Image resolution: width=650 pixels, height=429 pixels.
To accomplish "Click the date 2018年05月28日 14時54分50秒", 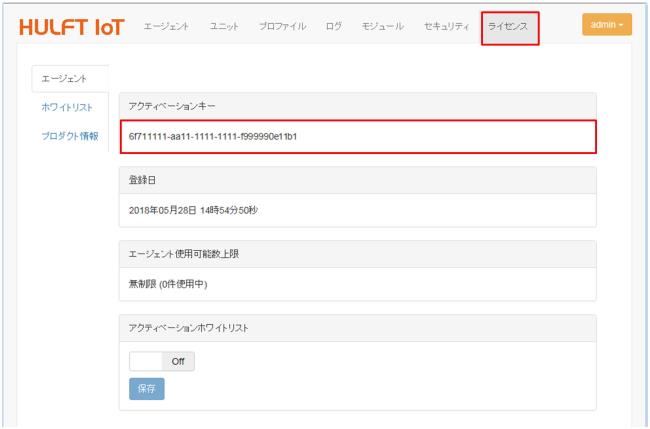I will pos(193,210).
